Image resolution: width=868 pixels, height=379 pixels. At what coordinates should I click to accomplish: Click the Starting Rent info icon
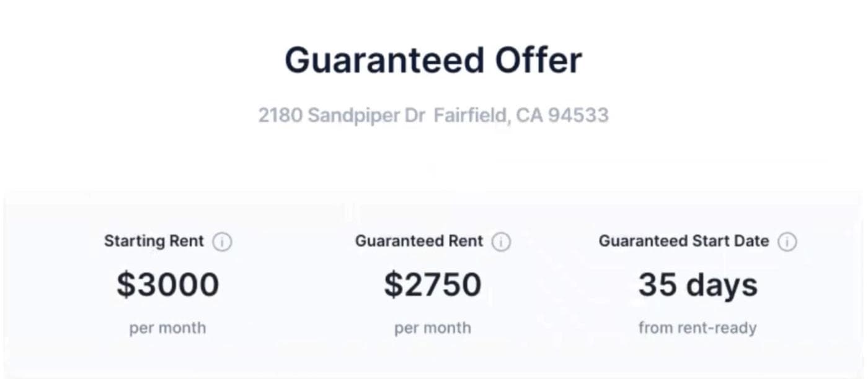point(222,242)
